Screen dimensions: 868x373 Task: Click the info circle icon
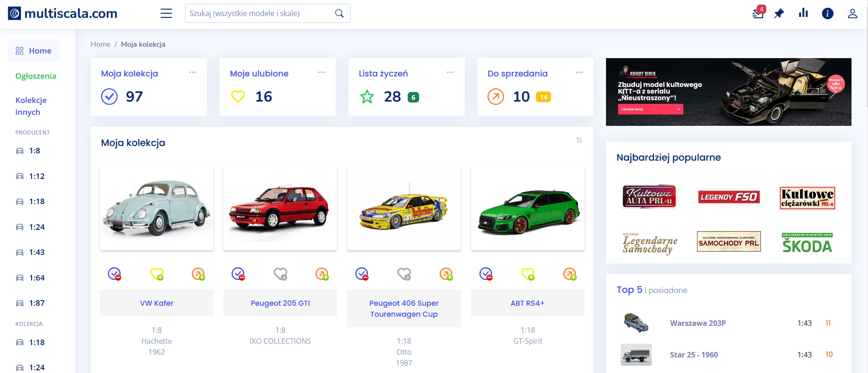coord(828,13)
